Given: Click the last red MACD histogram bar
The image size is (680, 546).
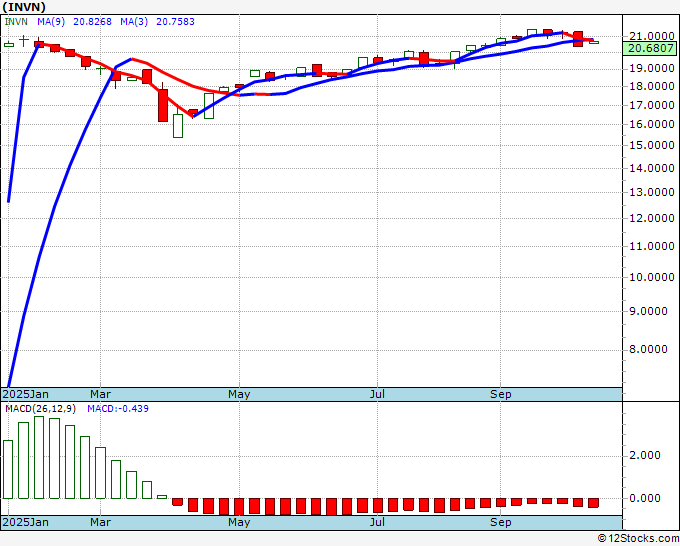Looking at the screenshot, I should tap(593, 503).
